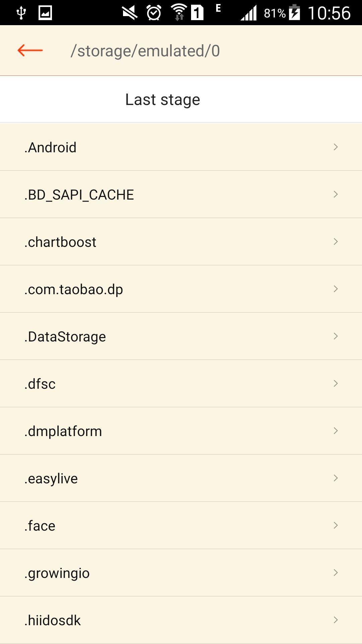Tap the image notification icon
This screenshot has height=644, width=362.
point(45,13)
